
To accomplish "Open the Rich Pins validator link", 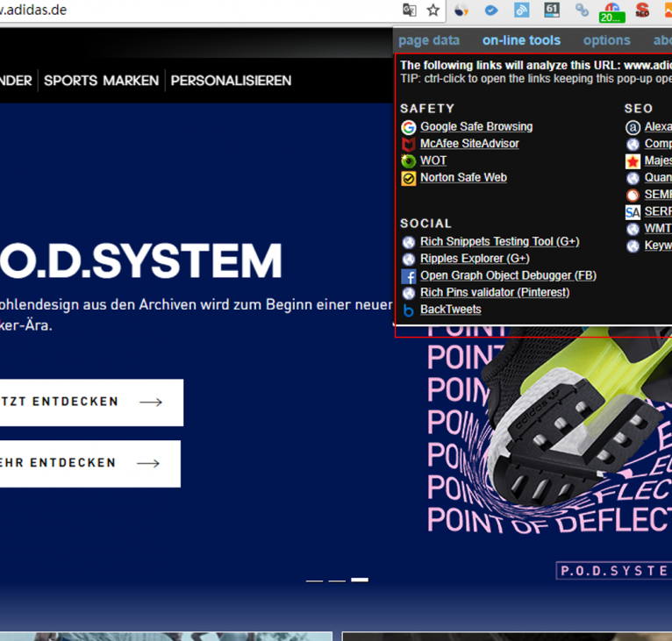I will pos(494,292).
